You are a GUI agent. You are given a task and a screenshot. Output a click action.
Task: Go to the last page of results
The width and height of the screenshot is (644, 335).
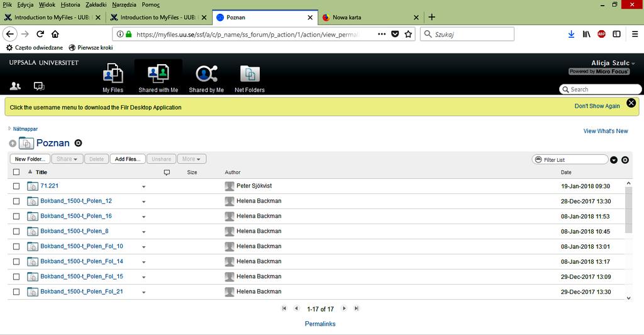(x=357, y=309)
